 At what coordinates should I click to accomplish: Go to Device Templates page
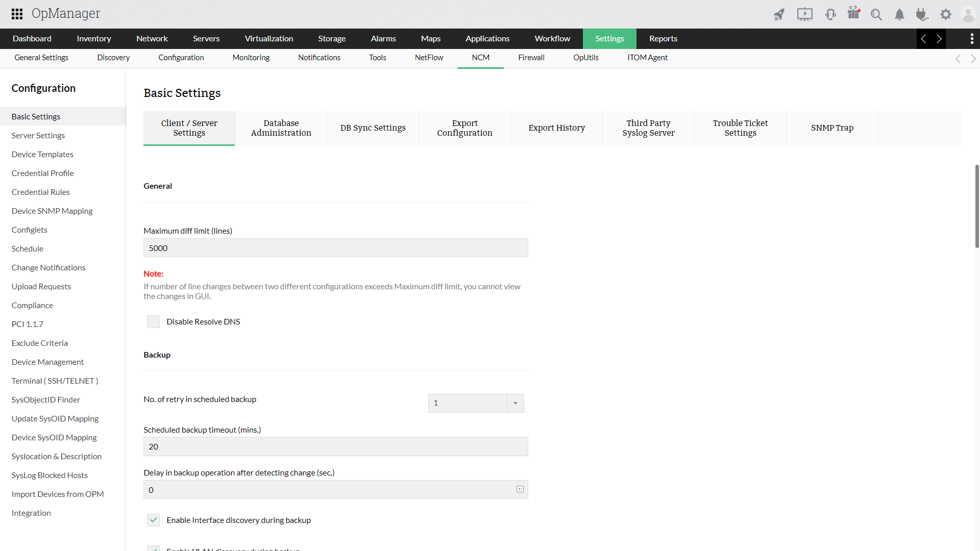[x=42, y=154]
